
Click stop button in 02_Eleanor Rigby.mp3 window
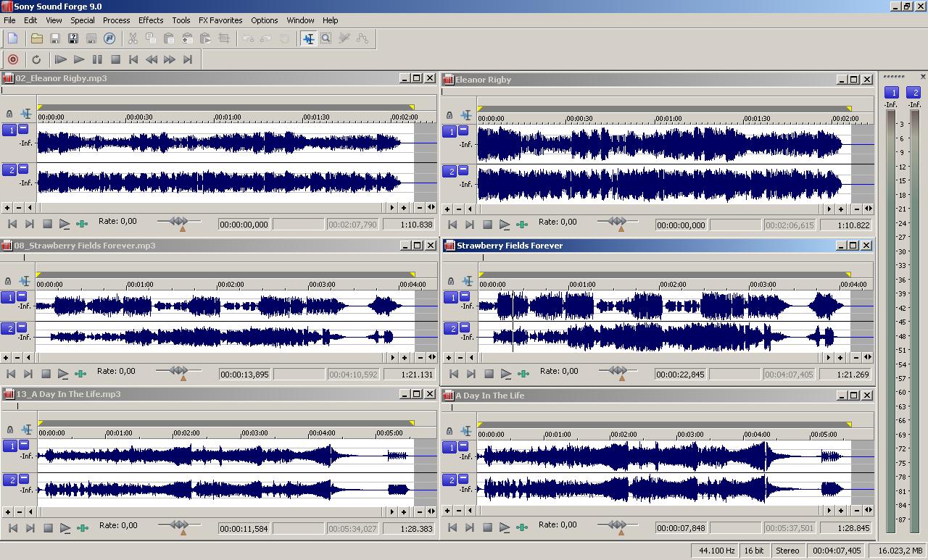(x=47, y=225)
